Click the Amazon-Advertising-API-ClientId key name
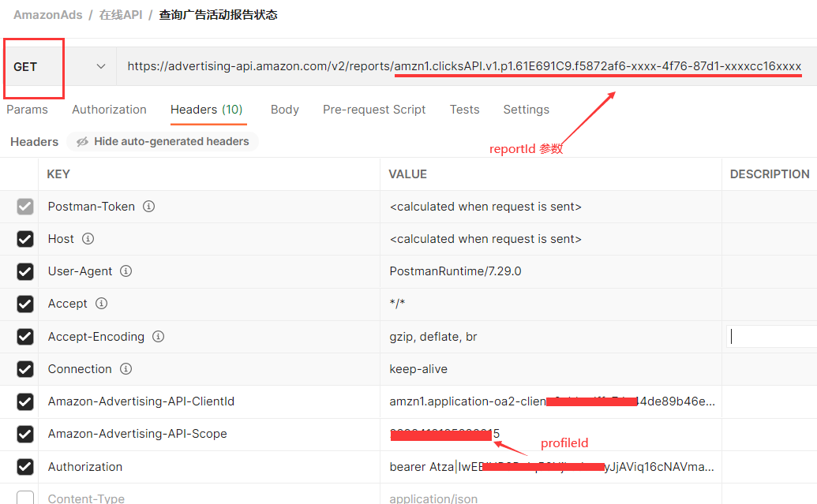 point(141,401)
